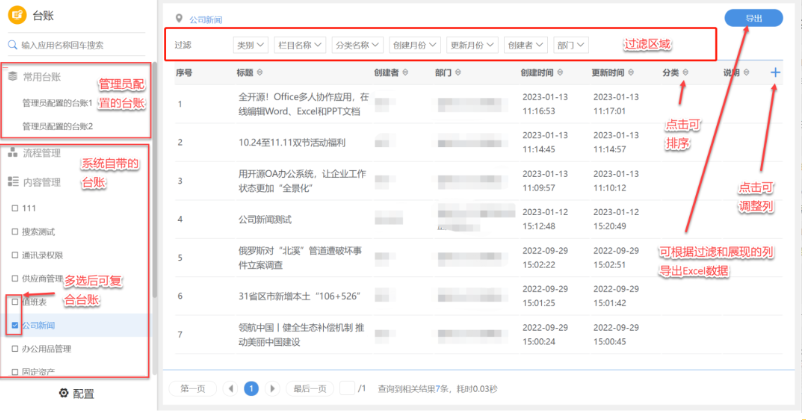Open the 栏目名称 filter dropdown

click(x=300, y=45)
